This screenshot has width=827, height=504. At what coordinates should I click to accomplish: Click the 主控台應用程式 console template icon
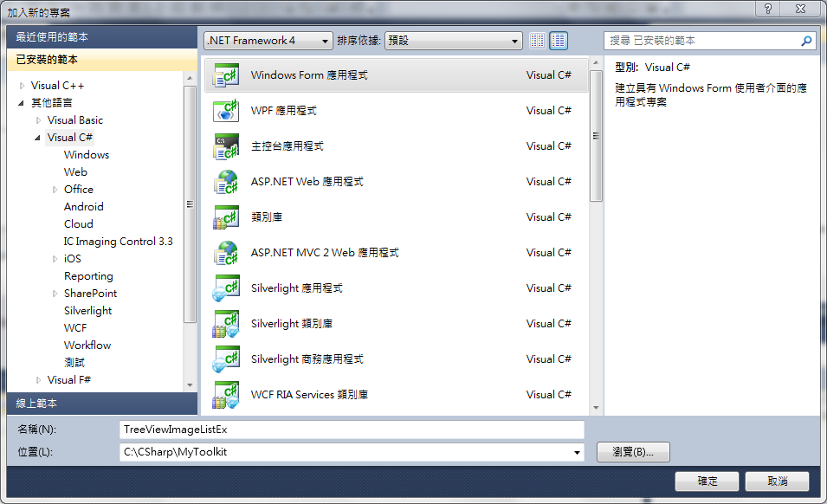pyautogui.click(x=226, y=146)
